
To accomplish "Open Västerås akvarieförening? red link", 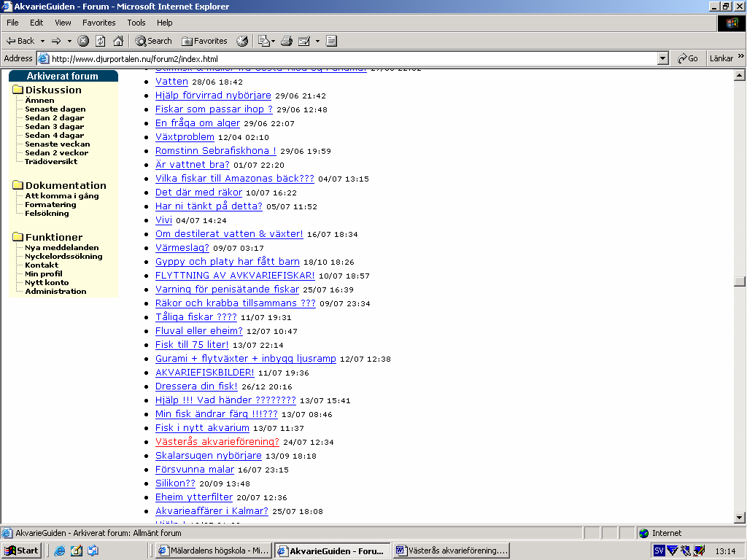I will 217,441.
